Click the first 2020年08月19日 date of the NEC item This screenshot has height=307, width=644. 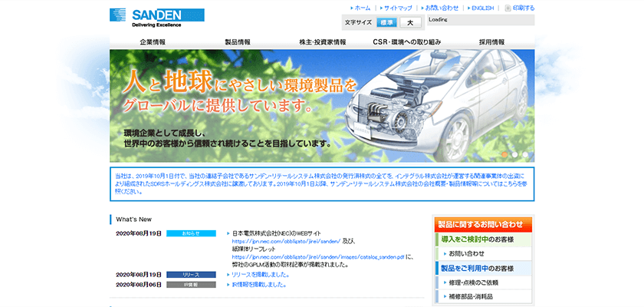(139, 233)
